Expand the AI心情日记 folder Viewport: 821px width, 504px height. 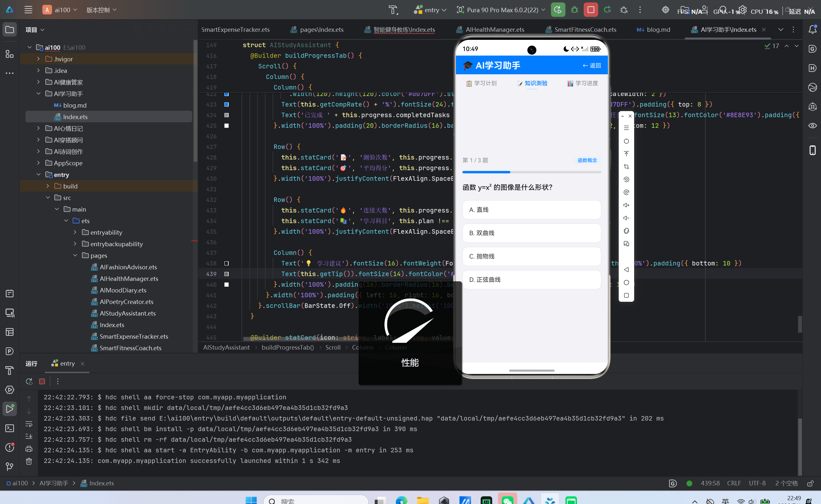(x=38, y=128)
